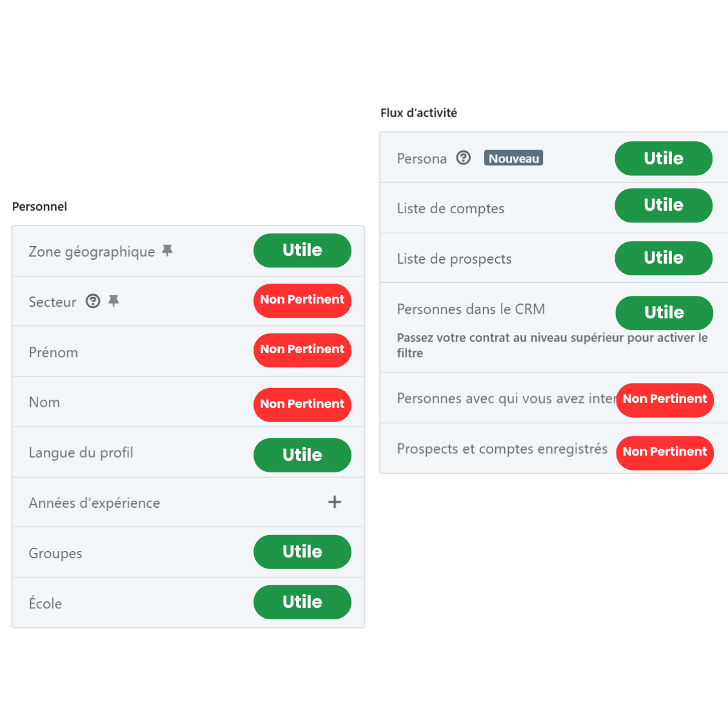
Task: Select the Liste de prospects filter label
Action: coord(454,258)
